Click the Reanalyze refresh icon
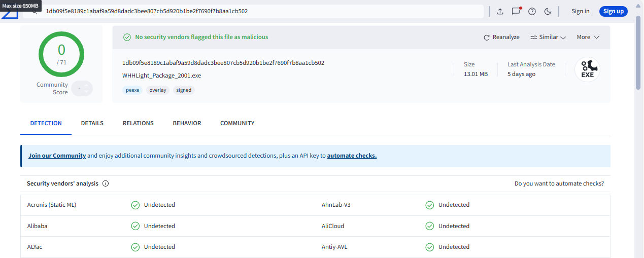Viewport: 644px width, 258px height. (x=487, y=38)
